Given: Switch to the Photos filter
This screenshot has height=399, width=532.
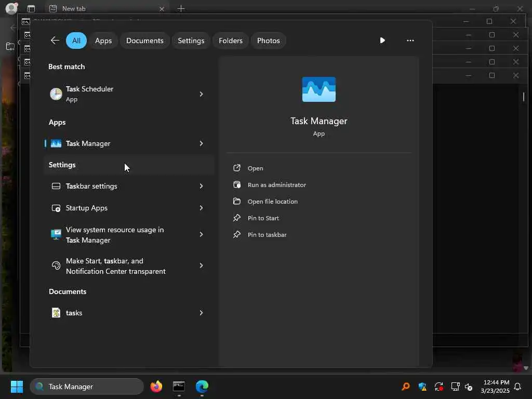Looking at the screenshot, I should 269,41.
